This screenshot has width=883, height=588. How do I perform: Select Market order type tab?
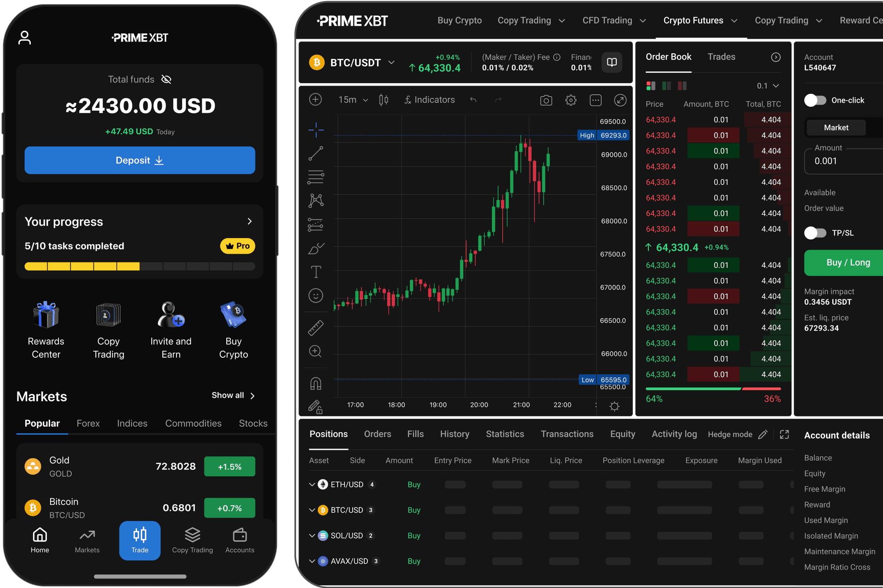[x=836, y=128]
